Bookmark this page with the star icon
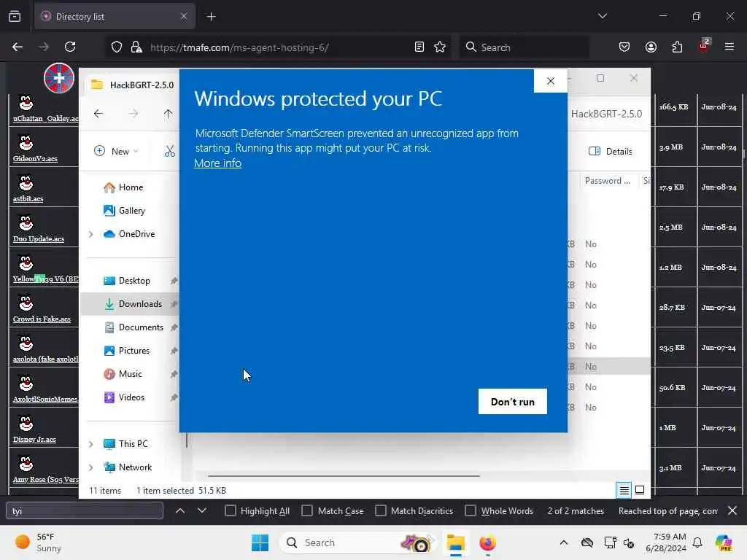747x560 pixels. pos(440,47)
